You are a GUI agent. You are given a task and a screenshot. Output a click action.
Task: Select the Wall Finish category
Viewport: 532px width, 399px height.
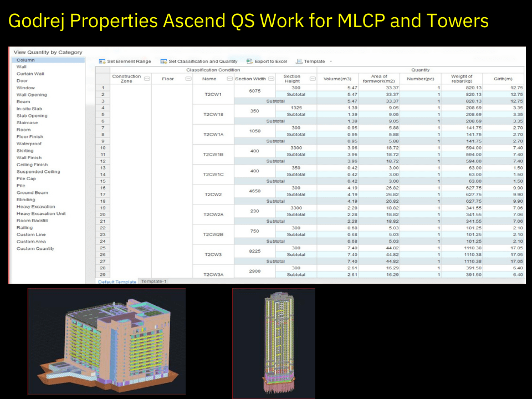click(29, 157)
